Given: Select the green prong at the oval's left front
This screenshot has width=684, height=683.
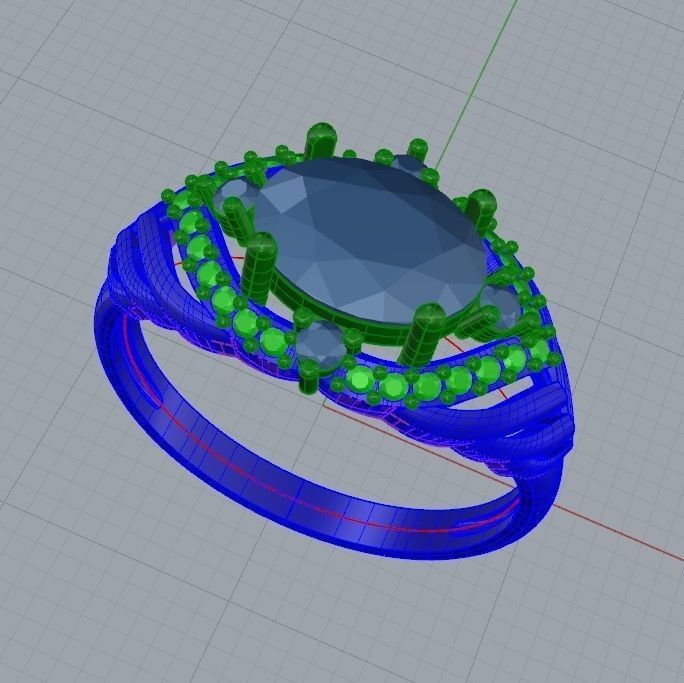Looking at the screenshot, I should pyautogui.click(x=259, y=267).
